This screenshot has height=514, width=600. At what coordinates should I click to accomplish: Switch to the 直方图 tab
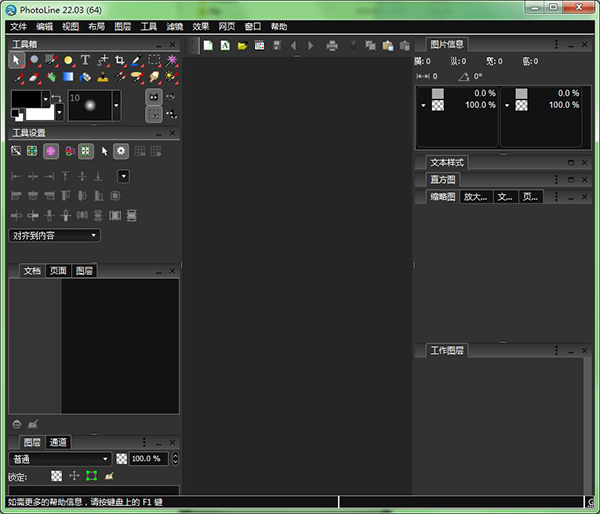(443, 179)
